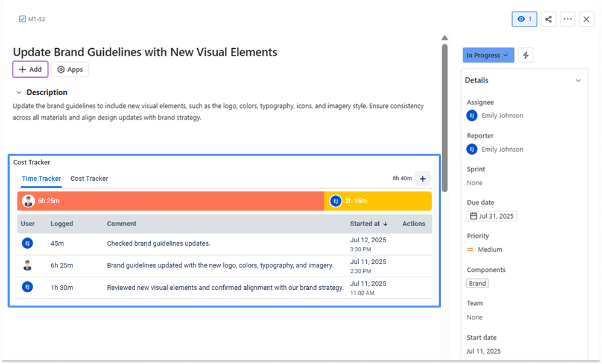Click the calendar icon in Due date
Image resolution: width=602 pixels, height=364 pixels.
click(474, 216)
